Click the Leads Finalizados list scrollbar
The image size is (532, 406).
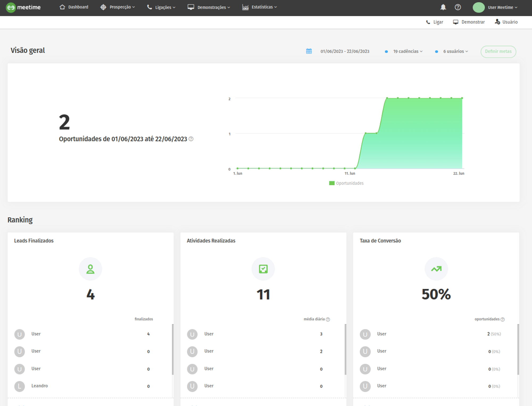pos(173,349)
